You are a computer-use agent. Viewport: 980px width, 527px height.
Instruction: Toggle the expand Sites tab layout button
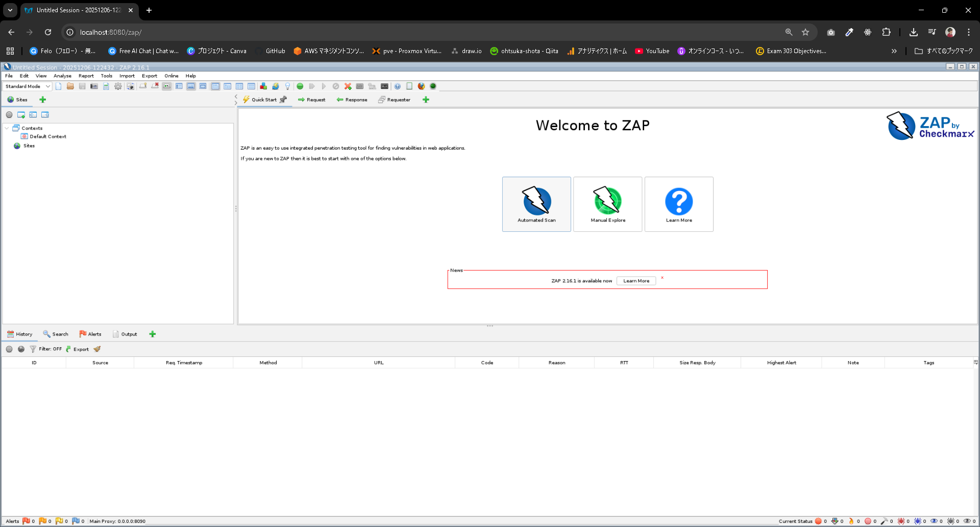coord(179,86)
